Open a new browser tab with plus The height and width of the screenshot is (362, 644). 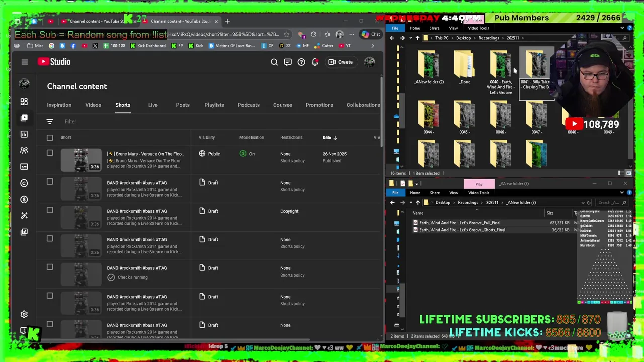pyautogui.click(x=227, y=21)
